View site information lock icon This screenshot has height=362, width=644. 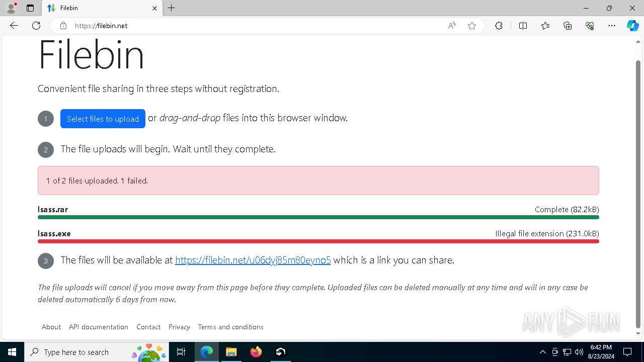point(63,26)
